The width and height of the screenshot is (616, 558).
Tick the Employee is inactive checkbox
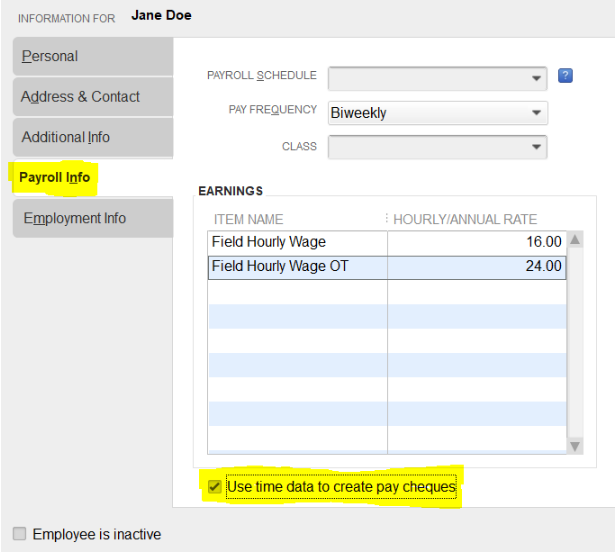tap(19, 534)
